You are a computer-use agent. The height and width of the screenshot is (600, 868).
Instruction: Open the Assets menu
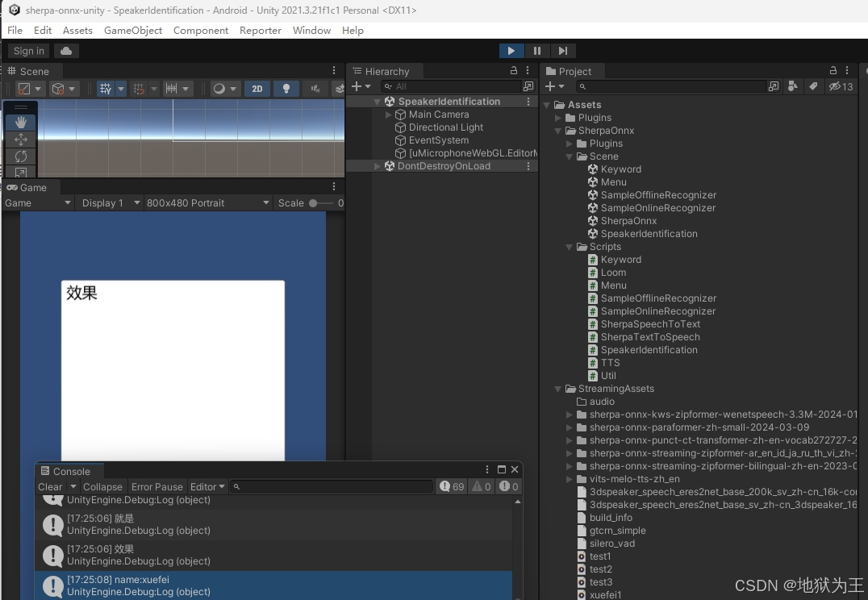pos(77,31)
